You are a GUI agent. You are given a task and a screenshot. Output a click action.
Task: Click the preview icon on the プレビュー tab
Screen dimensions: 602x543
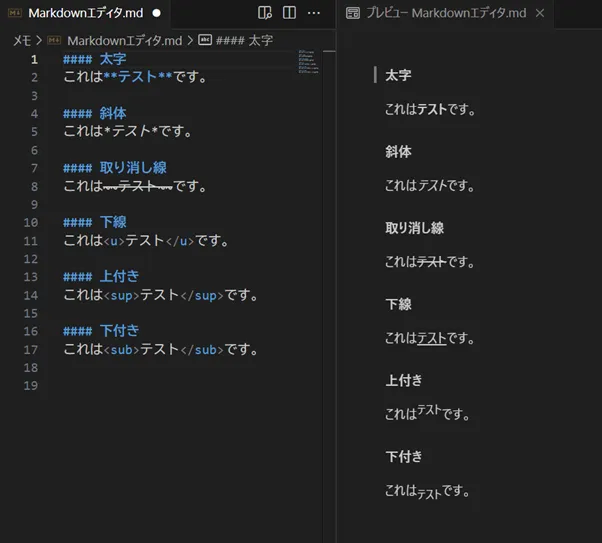coord(352,13)
